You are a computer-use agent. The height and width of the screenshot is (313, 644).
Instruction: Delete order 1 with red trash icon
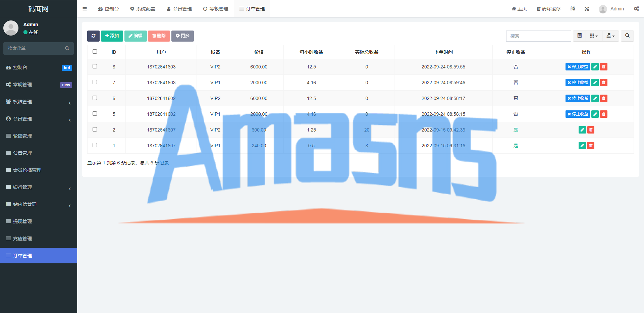coord(591,146)
